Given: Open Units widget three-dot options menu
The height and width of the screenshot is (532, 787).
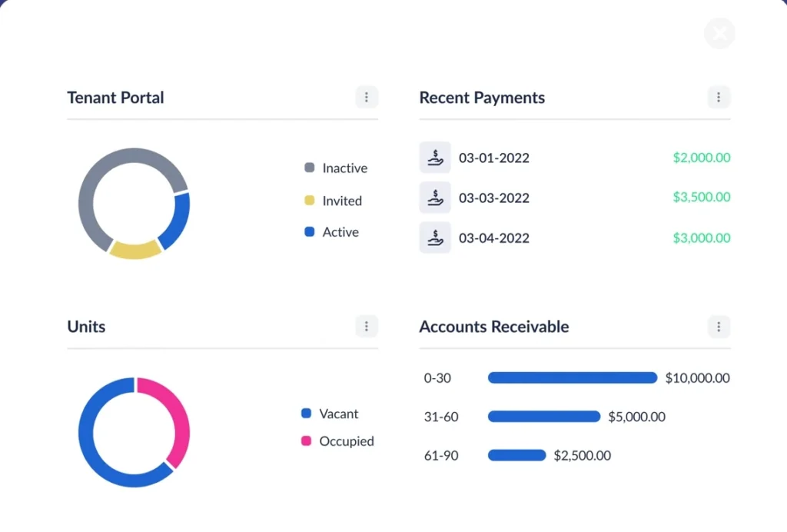Looking at the screenshot, I should 367,326.
